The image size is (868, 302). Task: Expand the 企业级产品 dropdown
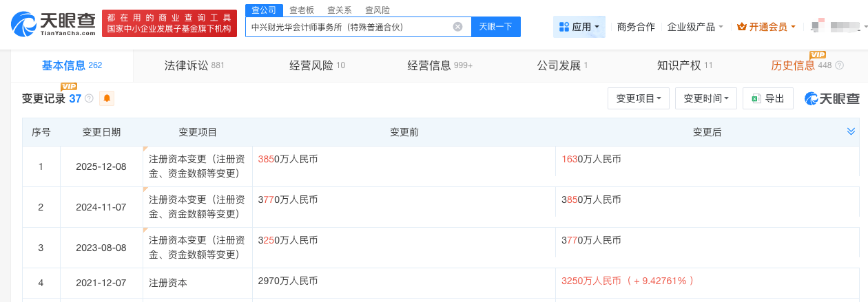click(695, 27)
